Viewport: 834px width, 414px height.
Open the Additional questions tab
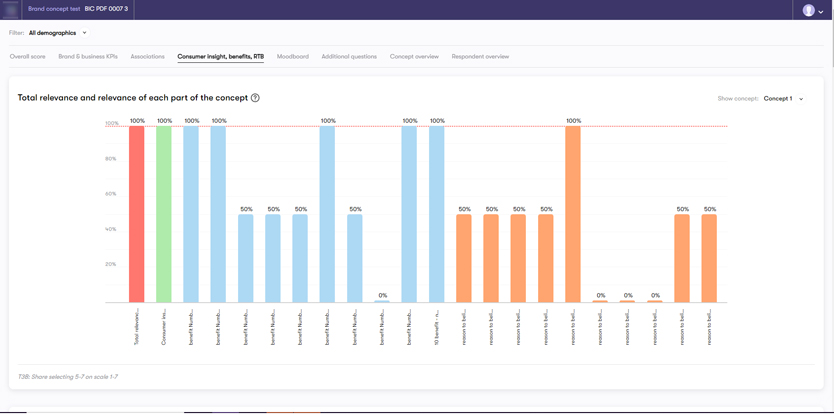click(349, 57)
